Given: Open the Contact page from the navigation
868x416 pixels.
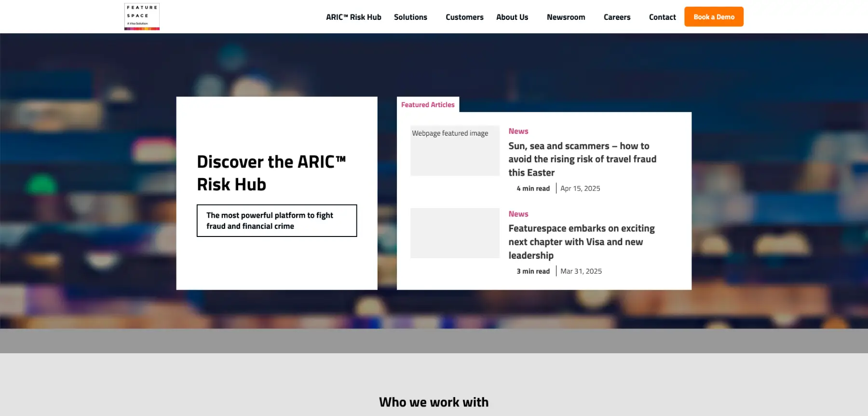Looking at the screenshot, I should (x=662, y=17).
